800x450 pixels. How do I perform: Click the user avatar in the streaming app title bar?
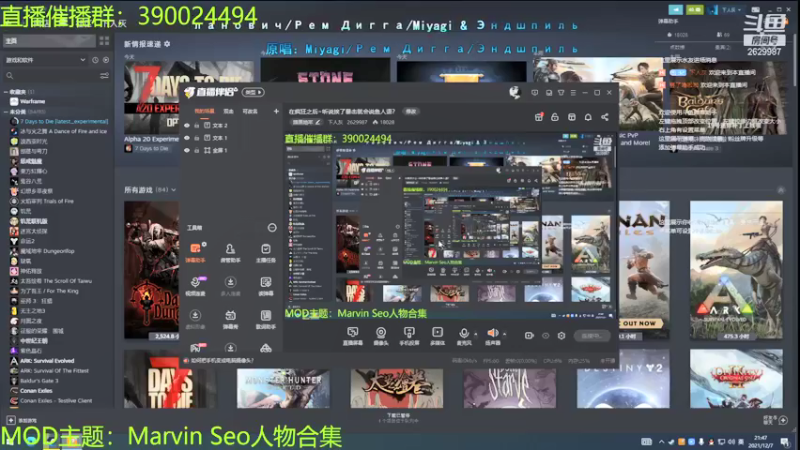click(514, 92)
